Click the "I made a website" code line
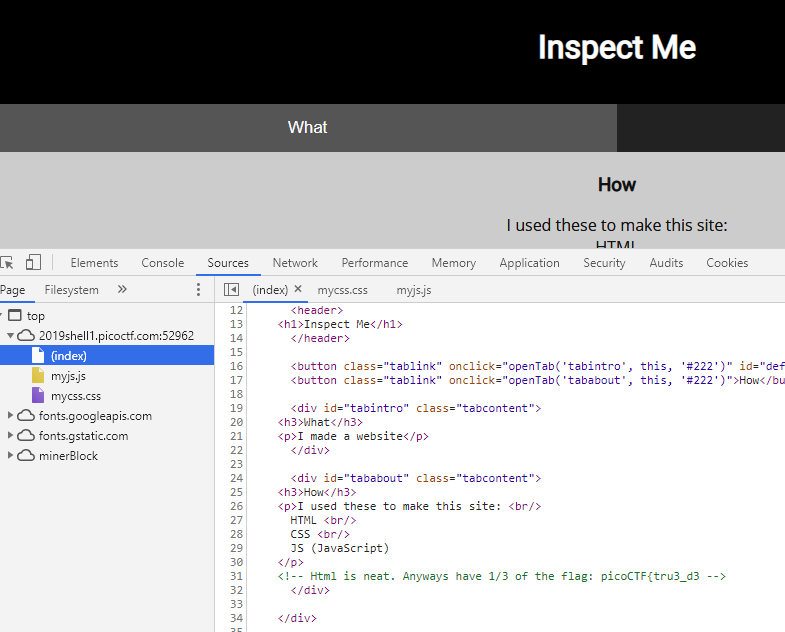The height and width of the screenshot is (632, 785). (353, 436)
